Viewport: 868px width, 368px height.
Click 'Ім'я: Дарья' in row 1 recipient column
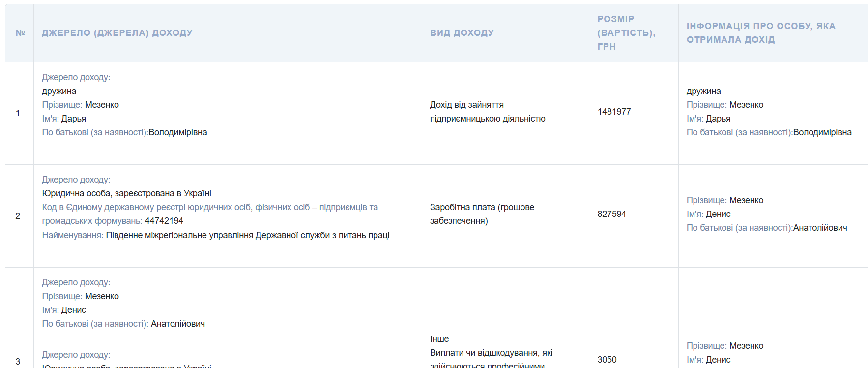pyautogui.click(x=708, y=119)
